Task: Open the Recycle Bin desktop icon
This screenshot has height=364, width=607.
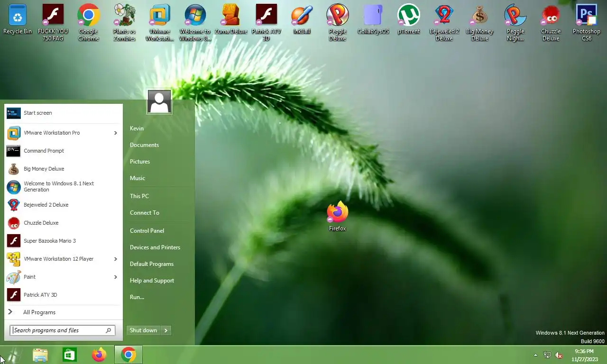Action: [18, 20]
